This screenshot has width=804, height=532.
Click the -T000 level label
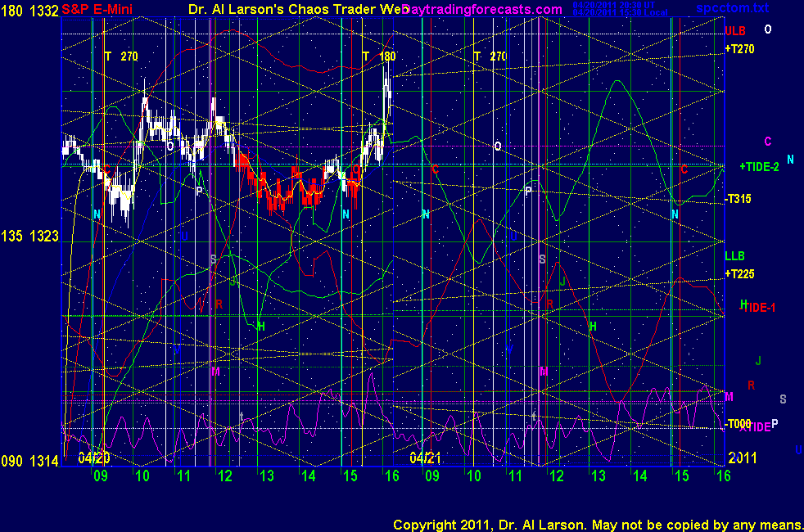point(738,423)
